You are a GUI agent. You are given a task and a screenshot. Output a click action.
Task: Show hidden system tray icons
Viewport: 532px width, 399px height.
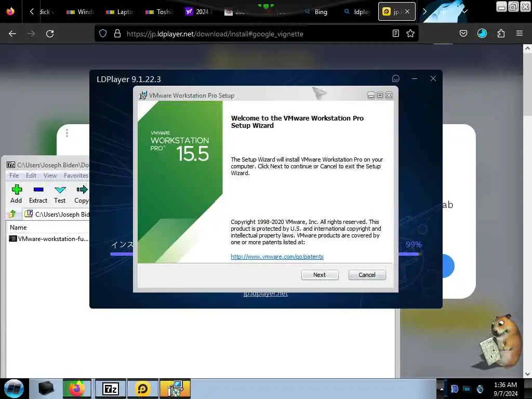coord(442,389)
